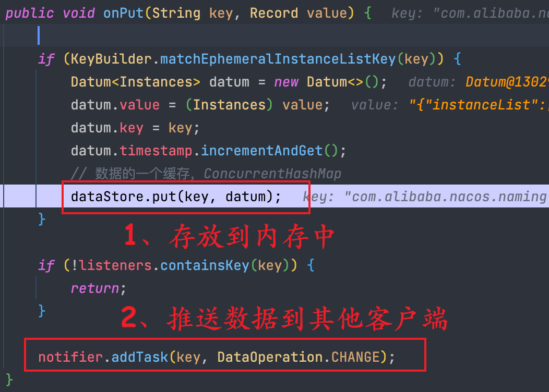The width and height of the screenshot is (549, 392).
Task: Click the Record parameter type
Action: click(274, 13)
